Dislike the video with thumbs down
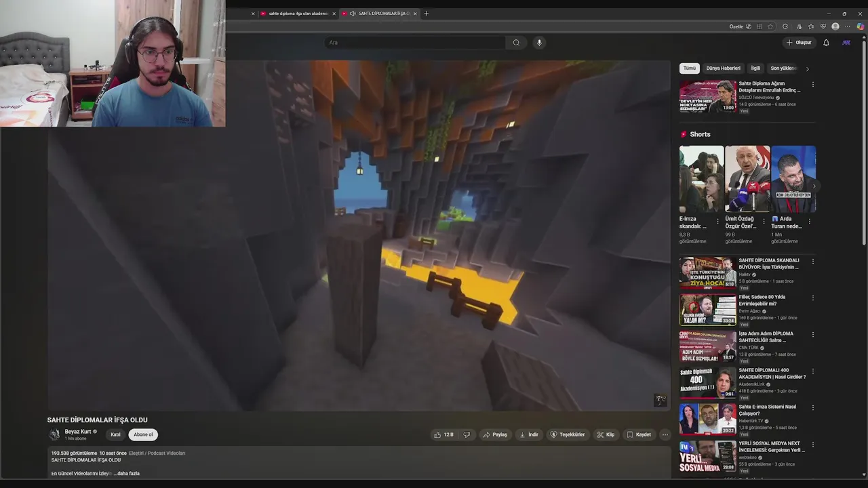The height and width of the screenshot is (488, 868). click(467, 434)
